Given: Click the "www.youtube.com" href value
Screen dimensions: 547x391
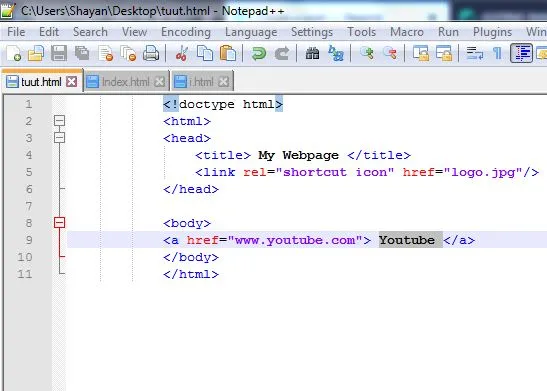Looking at the screenshot, I should click(295, 240).
